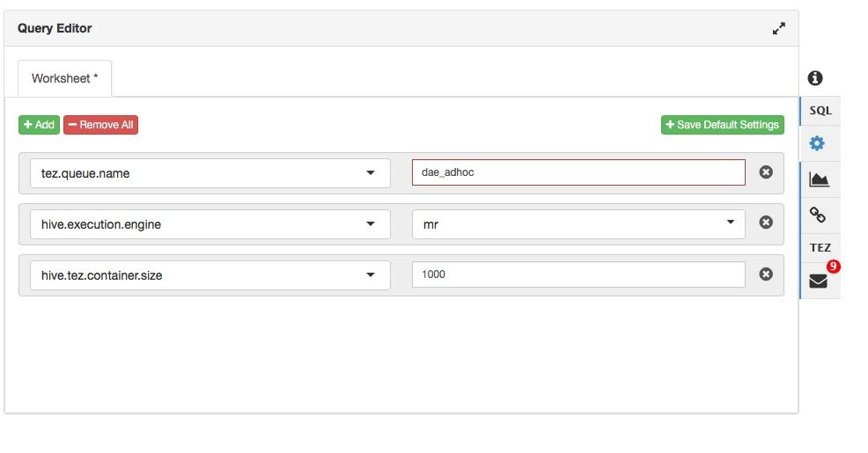Click Remove All settings button
868x453 pixels.
click(x=100, y=125)
